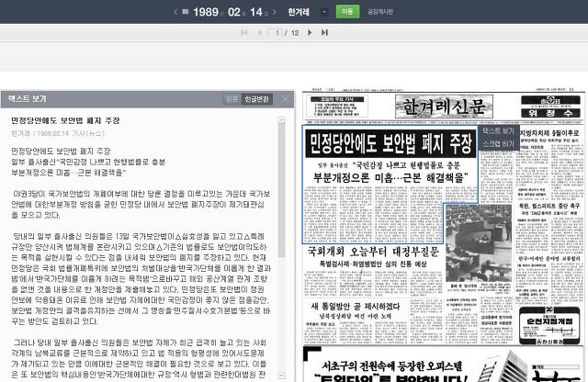Select the article 국회개회 오늘부터 대정부질문
The height and width of the screenshot is (382, 588).
(373, 252)
